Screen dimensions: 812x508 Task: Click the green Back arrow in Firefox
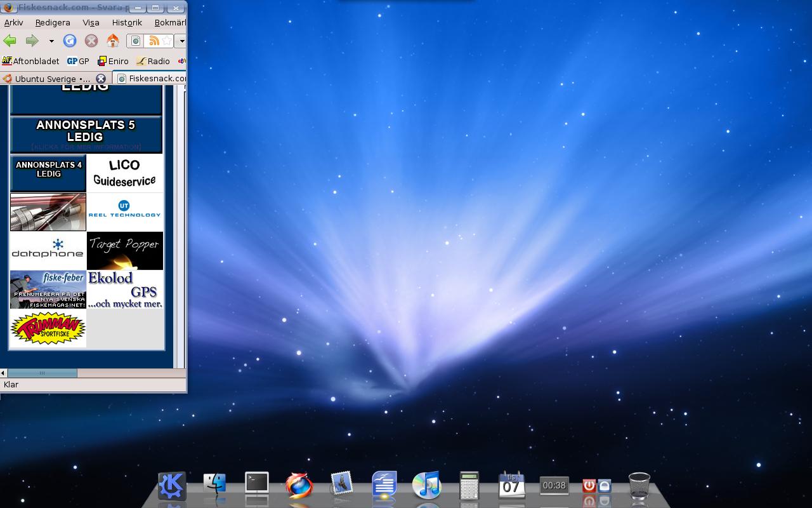pyautogui.click(x=10, y=41)
